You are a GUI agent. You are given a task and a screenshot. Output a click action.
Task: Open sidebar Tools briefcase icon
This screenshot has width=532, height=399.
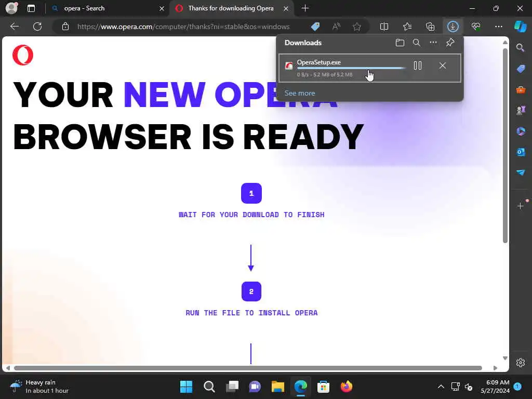[521, 89]
